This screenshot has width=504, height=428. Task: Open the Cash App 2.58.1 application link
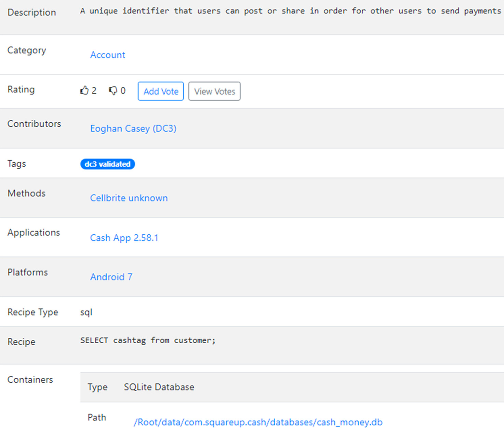124,238
